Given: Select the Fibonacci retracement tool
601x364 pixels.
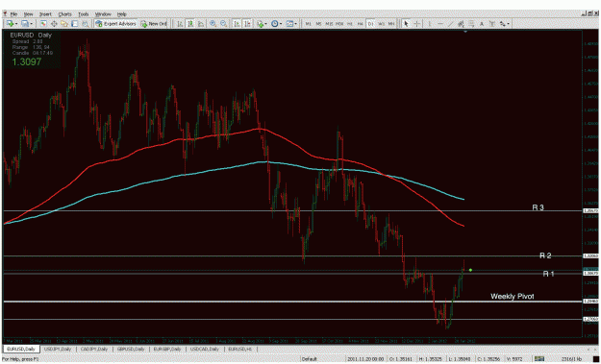Looking at the screenshot, I should (471, 24).
